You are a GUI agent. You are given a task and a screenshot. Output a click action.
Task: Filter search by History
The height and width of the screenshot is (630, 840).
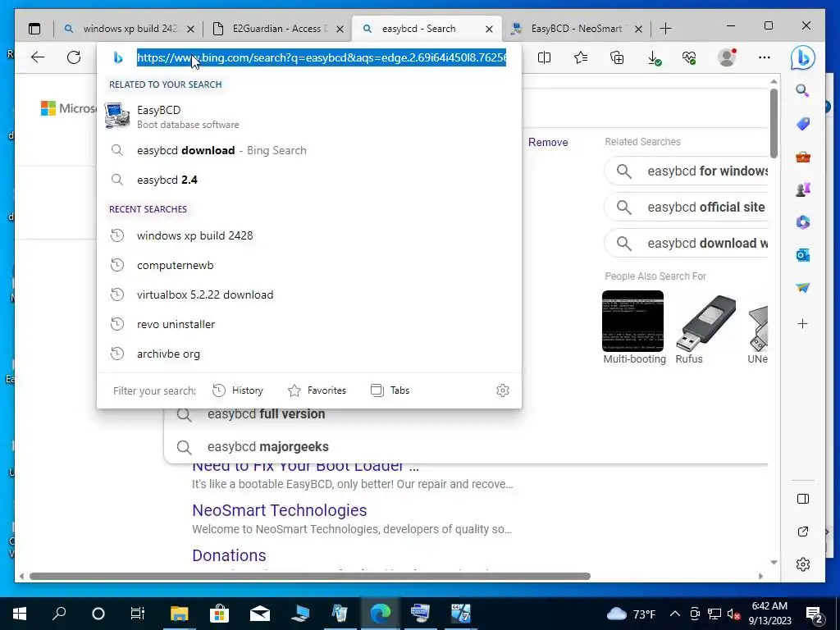pyautogui.click(x=238, y=390)
